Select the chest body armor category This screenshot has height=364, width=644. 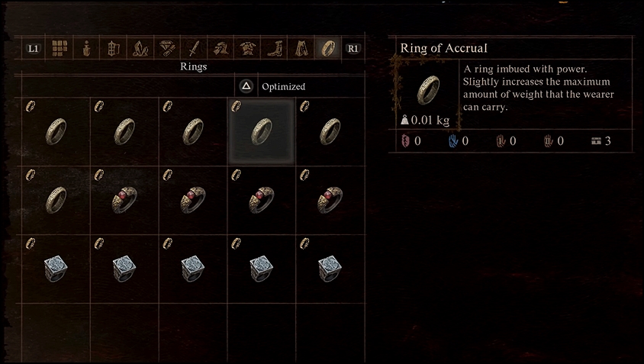pos(248,49)
